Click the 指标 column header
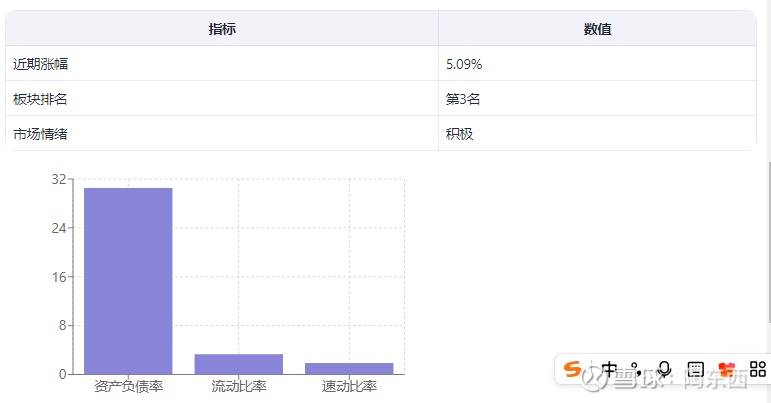Viewport: 771px width, 403px height. 222,29
